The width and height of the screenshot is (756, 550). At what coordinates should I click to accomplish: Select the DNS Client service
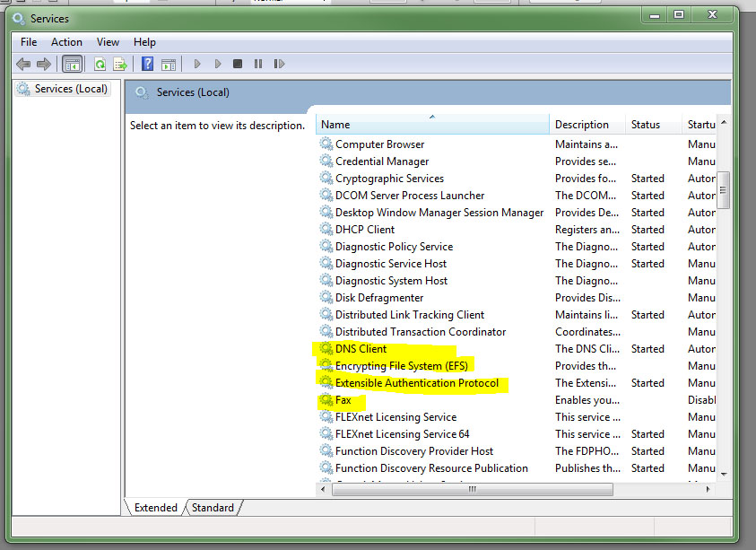click(x=361, y=349)
